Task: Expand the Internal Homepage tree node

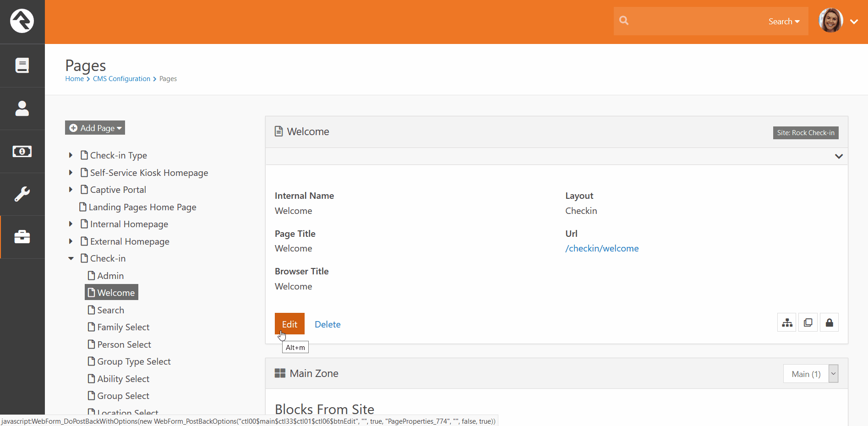Action: tap(71, 224)
